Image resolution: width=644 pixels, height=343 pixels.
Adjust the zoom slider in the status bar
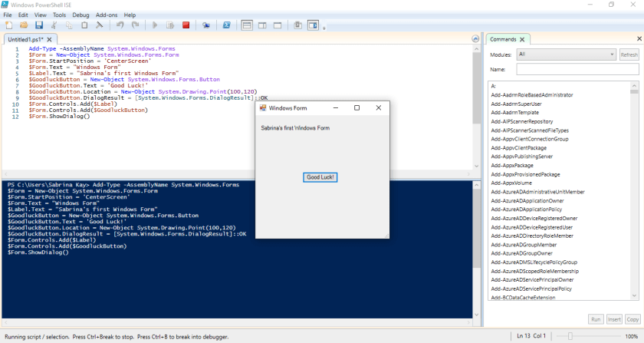point(570,336)
